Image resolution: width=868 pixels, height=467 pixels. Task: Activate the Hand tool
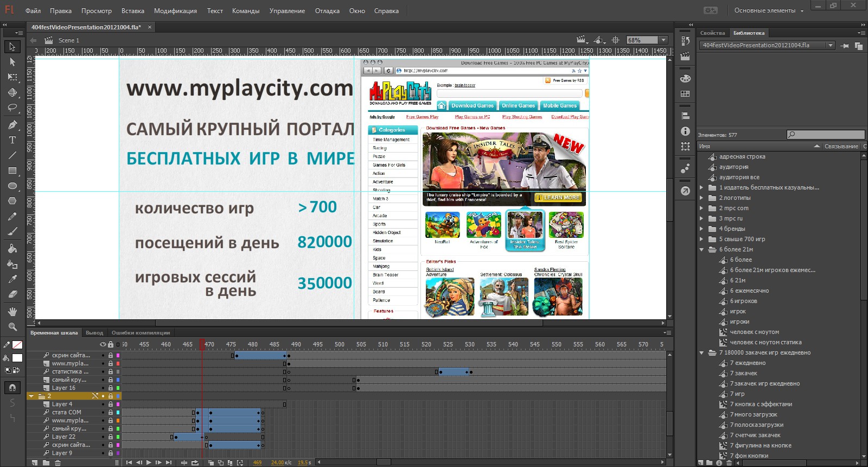point(12,312)
